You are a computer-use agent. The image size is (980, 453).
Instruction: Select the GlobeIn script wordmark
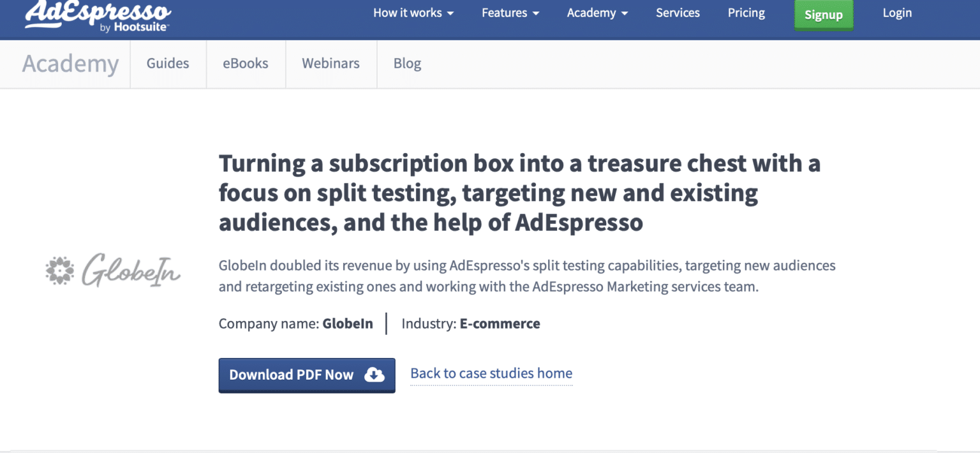pos(131,272)
